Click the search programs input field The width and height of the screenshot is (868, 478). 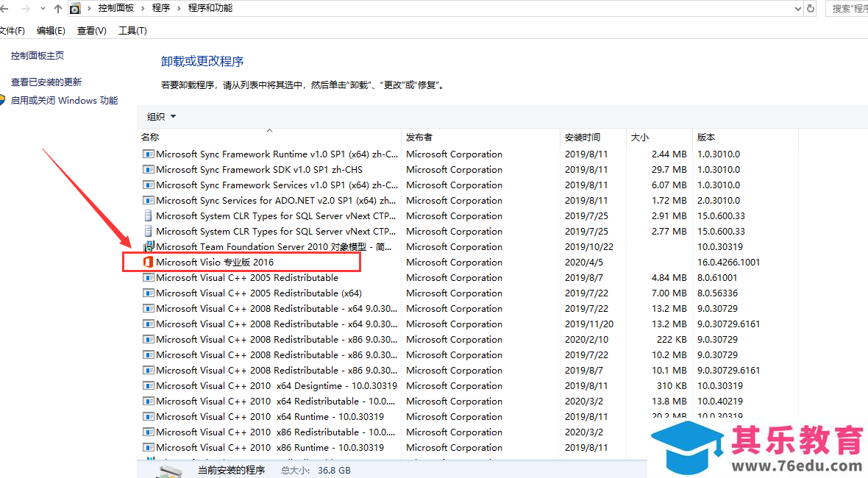pos(847,8)
